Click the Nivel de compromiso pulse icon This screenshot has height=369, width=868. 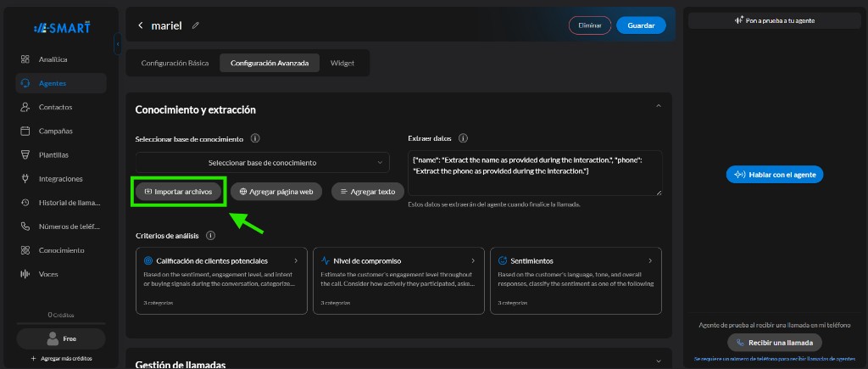(x=325, y=260)
